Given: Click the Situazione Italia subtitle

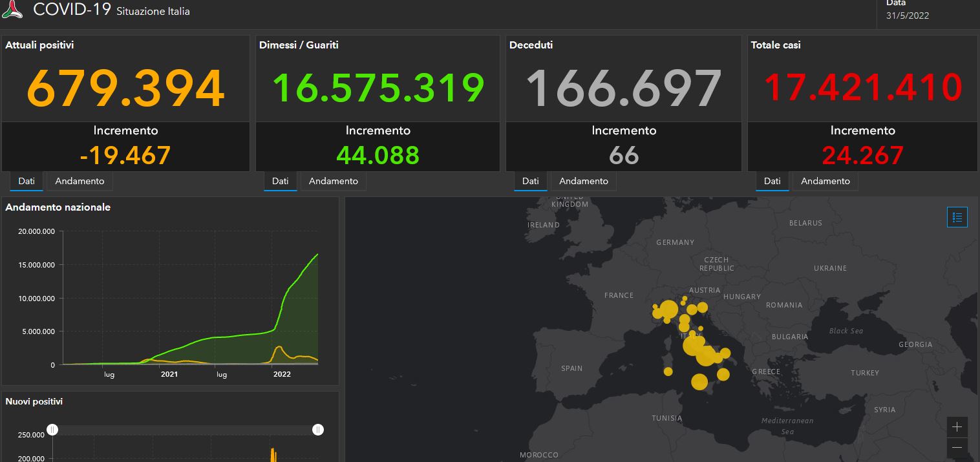Looking at the screenshot, I should (x=153, y=11).
